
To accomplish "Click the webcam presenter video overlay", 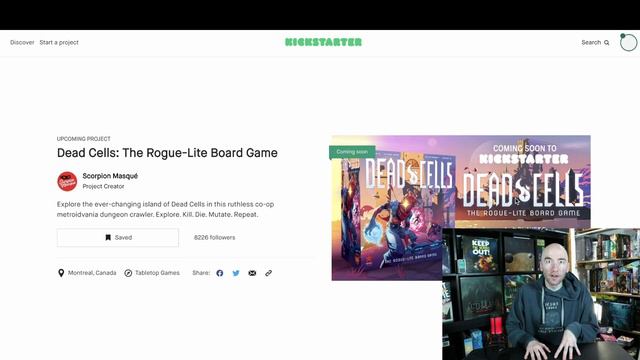I will click(541, 294).
